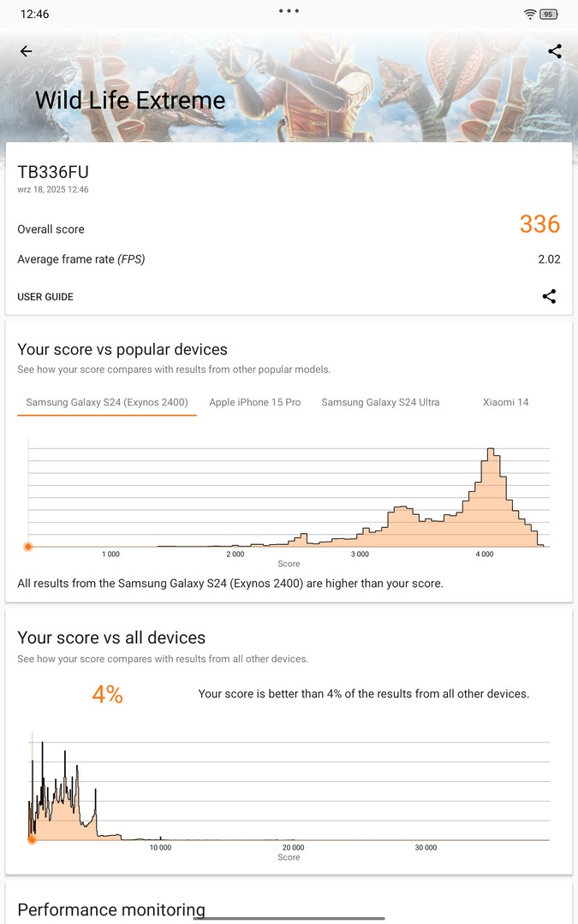Open the USER GUIDE link
Viewport: 578px width, 924px height.
[45, 297]
